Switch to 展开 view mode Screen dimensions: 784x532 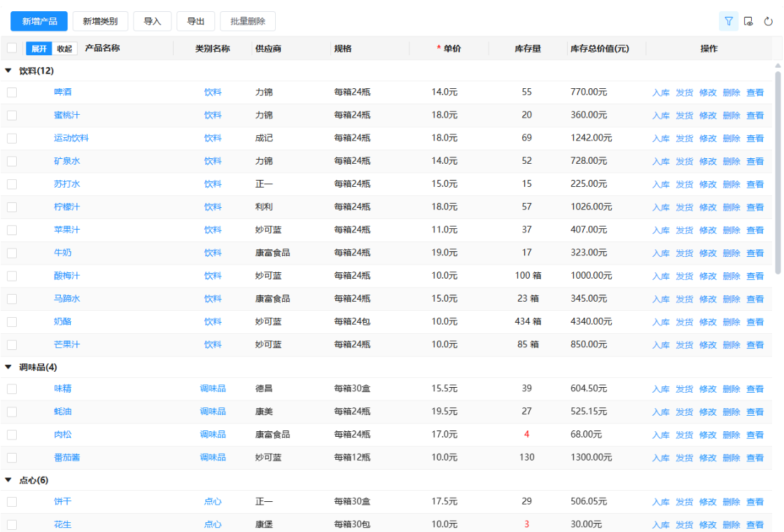click(39, 48)
